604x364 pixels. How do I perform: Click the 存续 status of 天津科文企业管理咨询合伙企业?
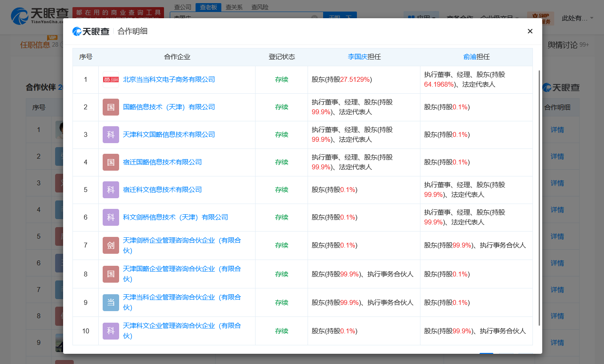coord(281,331)
